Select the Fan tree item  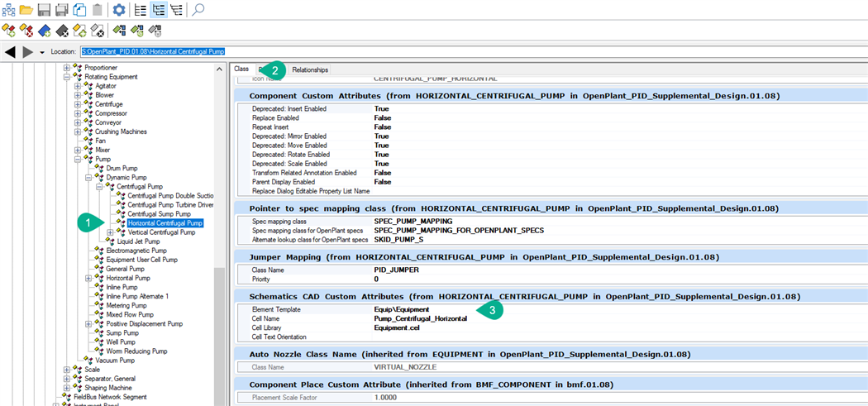(x=100, y=141)
